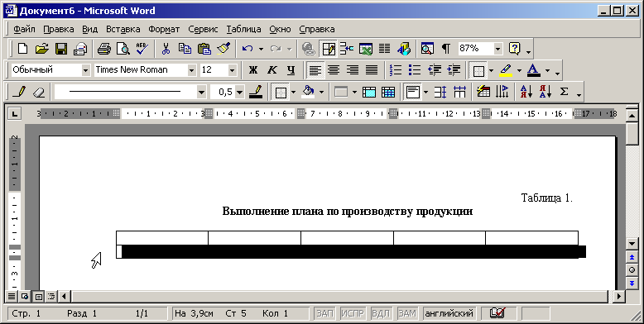This screenshot has height=324, width=644.
Task: Change text direction icon
Action: tap(502, 92)
